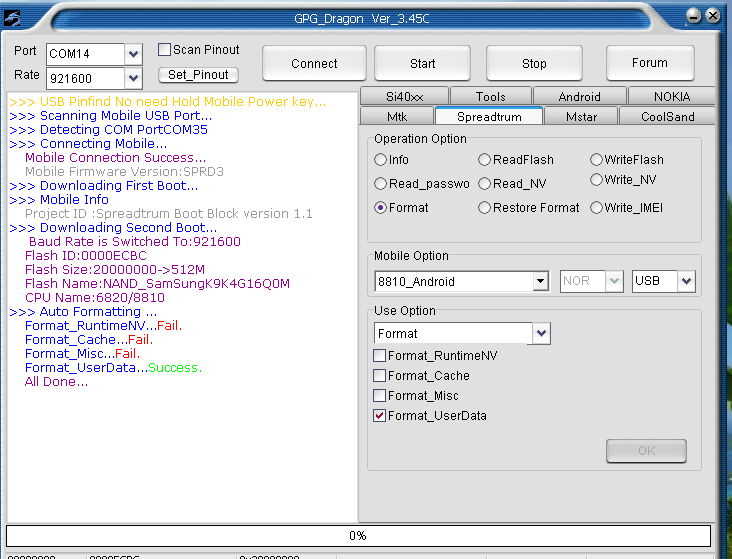Choose the Write_IMEI operation

pos(597,208)
